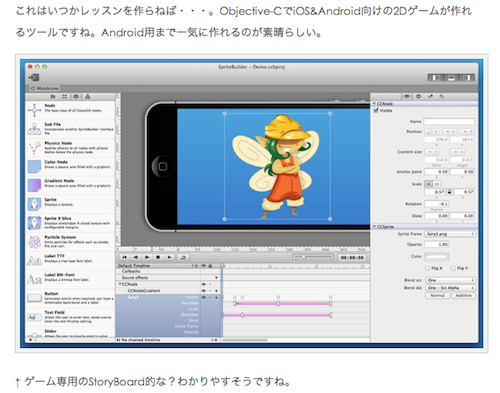
Task: Toggle visibility eye of CCNode row
Action: click(203, 284)
